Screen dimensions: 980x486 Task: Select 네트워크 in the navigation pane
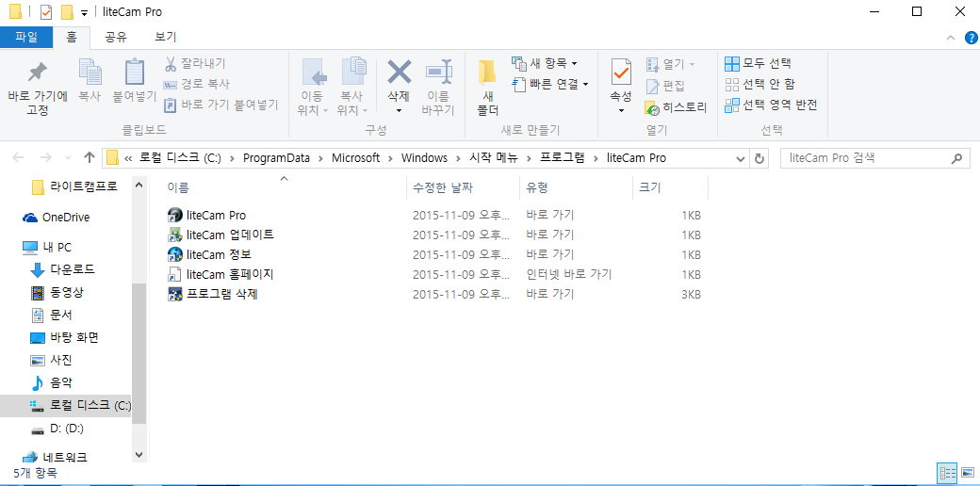click(x=55, y=457)
